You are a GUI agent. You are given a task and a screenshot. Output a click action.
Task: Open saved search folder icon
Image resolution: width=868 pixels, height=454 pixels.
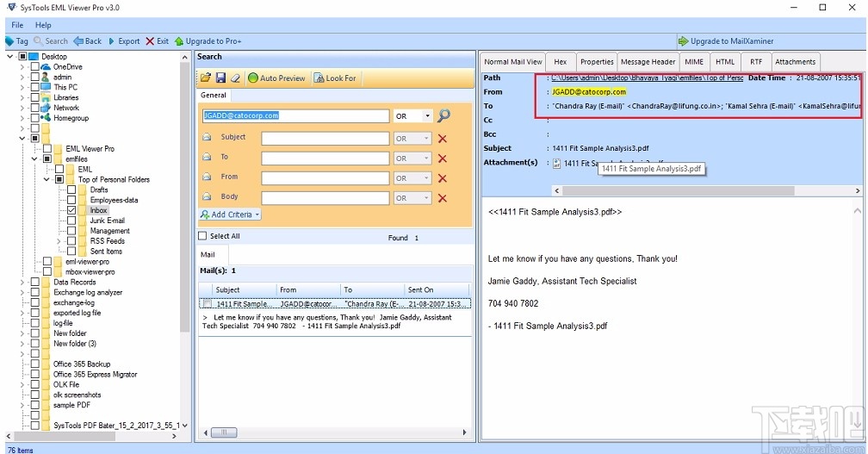click(205, 78)
